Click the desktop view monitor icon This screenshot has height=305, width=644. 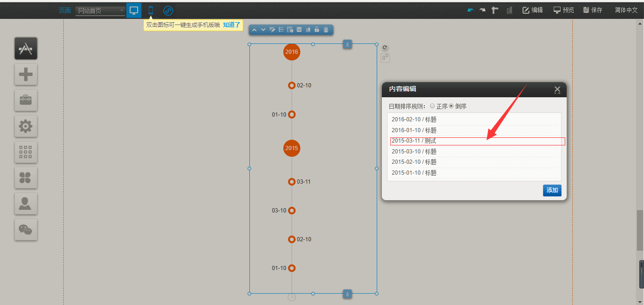point(134,10)
